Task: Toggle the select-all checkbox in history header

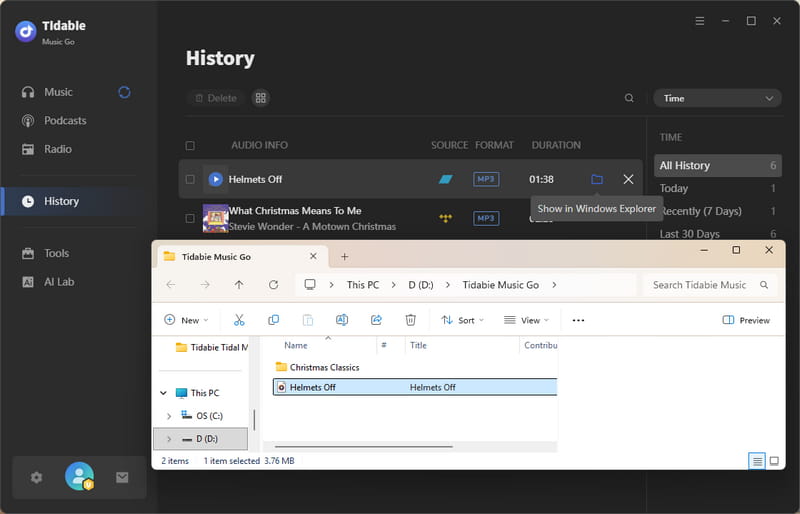Action: (190, 146)
